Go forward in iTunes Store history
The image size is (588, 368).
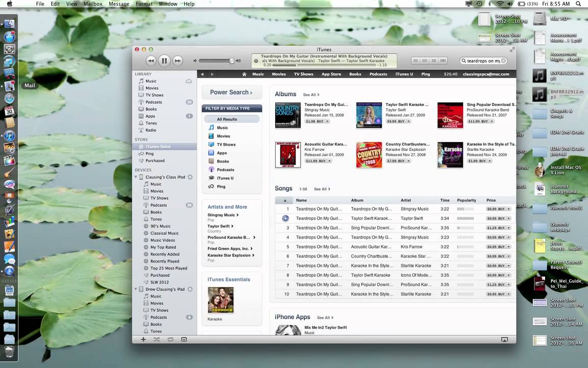tap(212, 74)
